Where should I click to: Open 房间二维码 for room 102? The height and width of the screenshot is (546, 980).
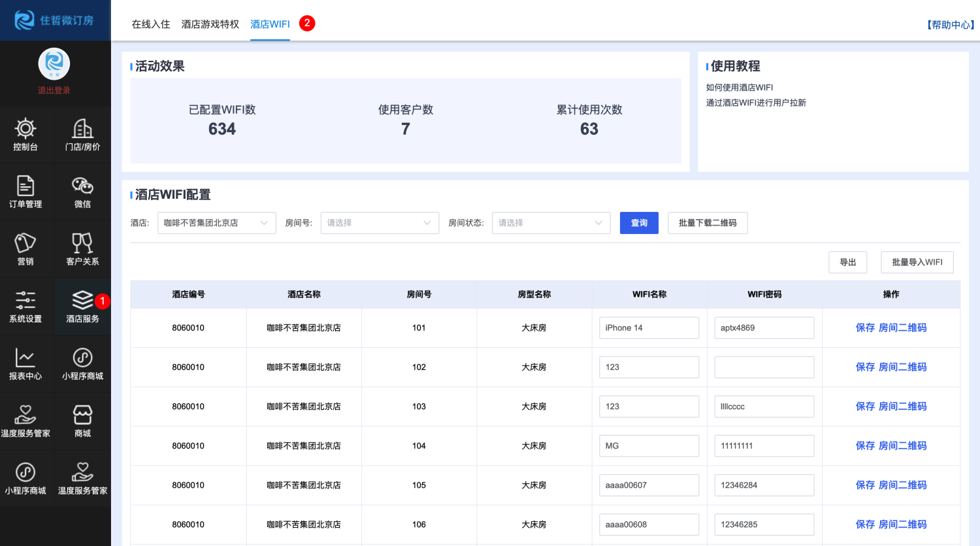tap(903, 367)
